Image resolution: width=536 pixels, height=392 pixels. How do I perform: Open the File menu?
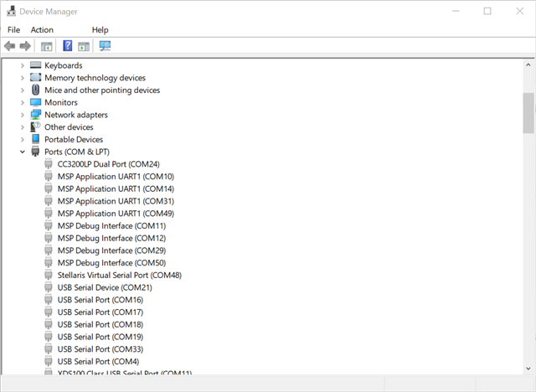coord(13,29)
